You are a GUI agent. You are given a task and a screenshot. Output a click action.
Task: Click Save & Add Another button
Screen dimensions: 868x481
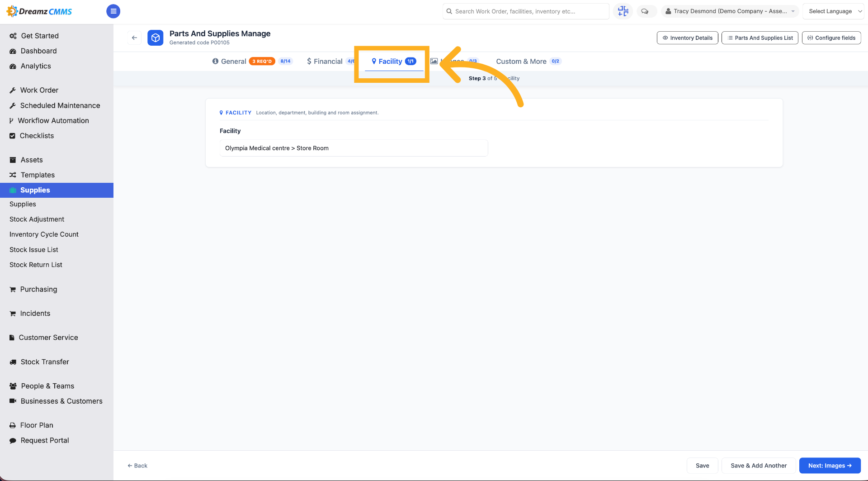(759, 466)
